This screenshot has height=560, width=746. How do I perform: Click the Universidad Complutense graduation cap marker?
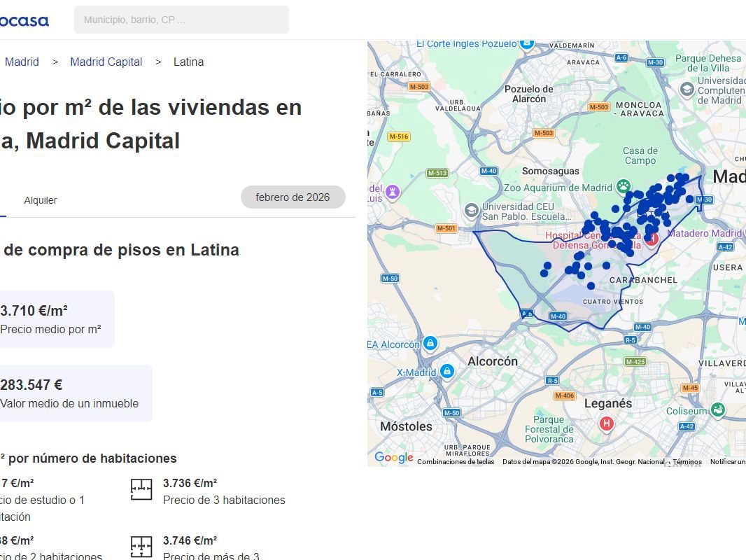pyautogui.click(x=687, y=89)
